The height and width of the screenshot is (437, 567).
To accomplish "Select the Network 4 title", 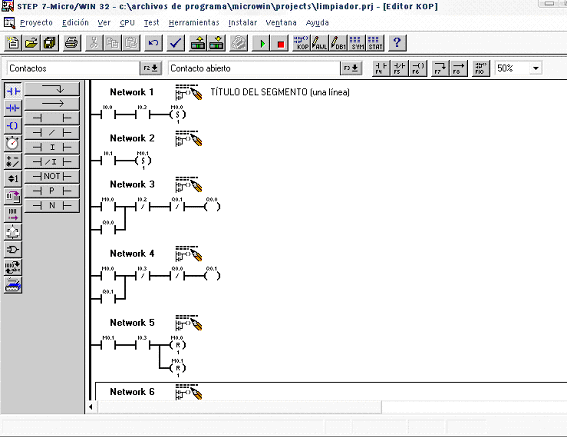I will [x=132, y=254].
